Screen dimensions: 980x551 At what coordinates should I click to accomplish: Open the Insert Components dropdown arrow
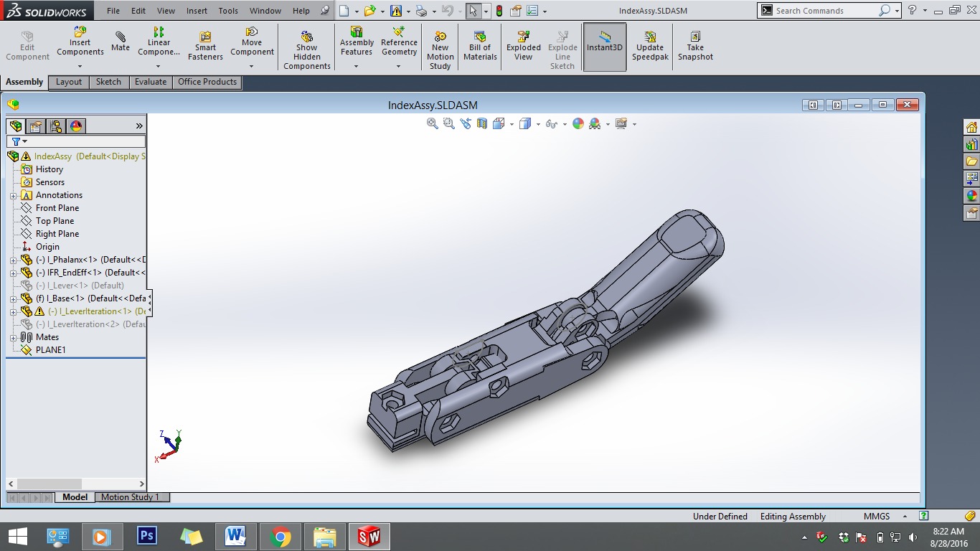click(80, 66)
